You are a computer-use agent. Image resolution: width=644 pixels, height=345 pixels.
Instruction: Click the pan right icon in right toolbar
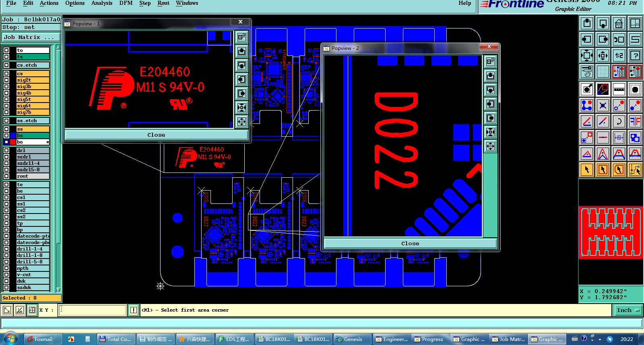(603, 39)
